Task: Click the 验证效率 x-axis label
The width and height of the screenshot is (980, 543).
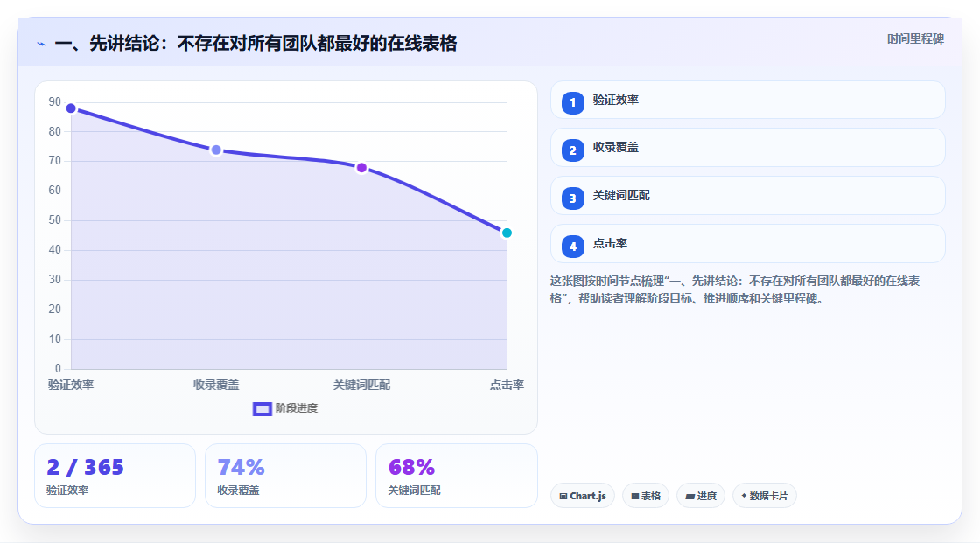Action: click(71, 385)
